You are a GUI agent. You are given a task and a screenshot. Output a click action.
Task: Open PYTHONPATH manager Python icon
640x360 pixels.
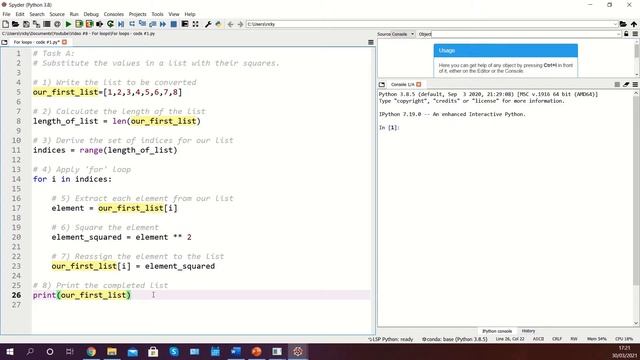click(x=219, y=24)
